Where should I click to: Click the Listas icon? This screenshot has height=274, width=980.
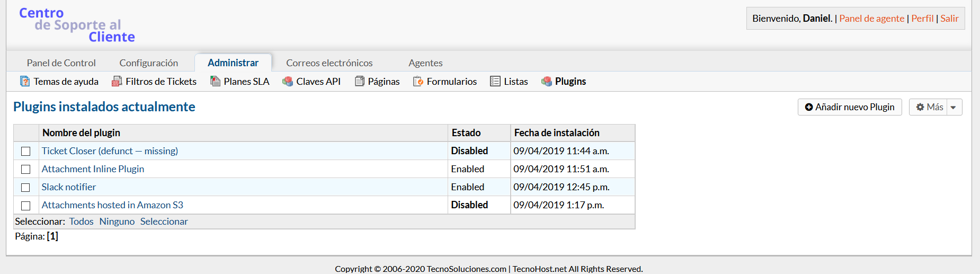(x=495, y=81)
